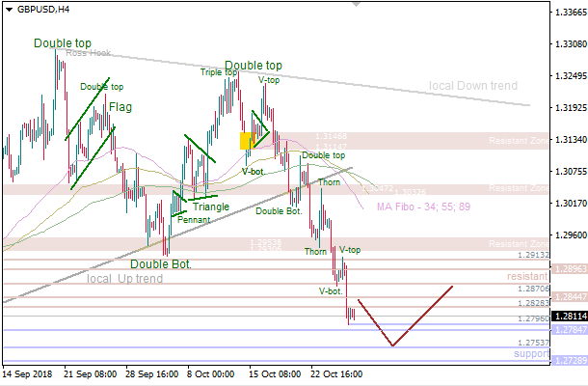Select the GBPUSD,H4 chart title
This screenshot has height=386, width=588.
43,10
